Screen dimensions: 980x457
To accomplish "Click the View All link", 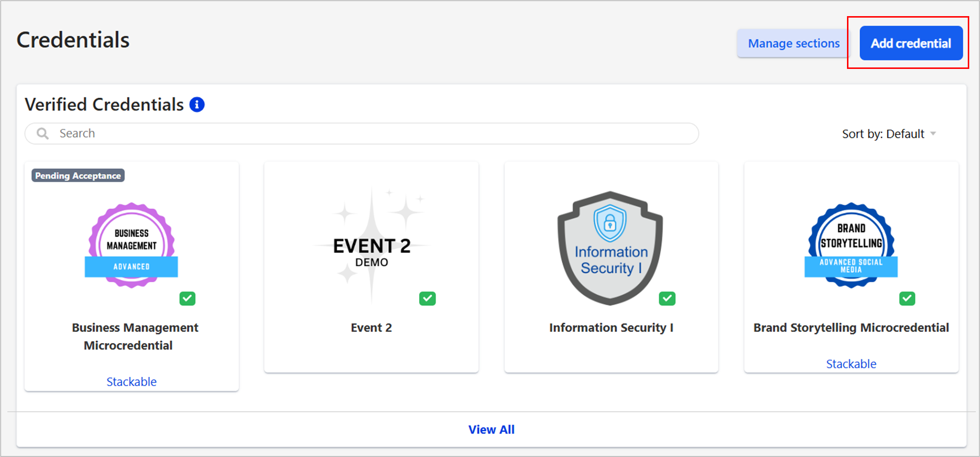I will [491, 430].
